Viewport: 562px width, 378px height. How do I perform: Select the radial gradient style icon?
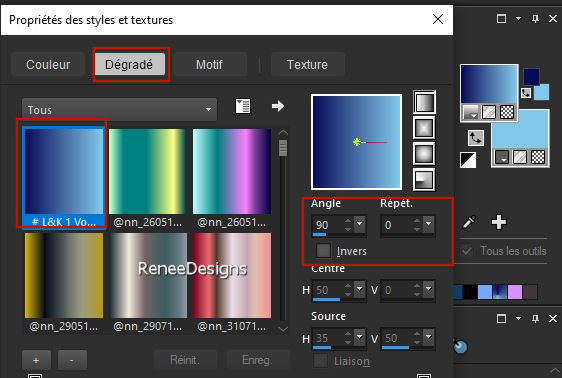(425, 180)
